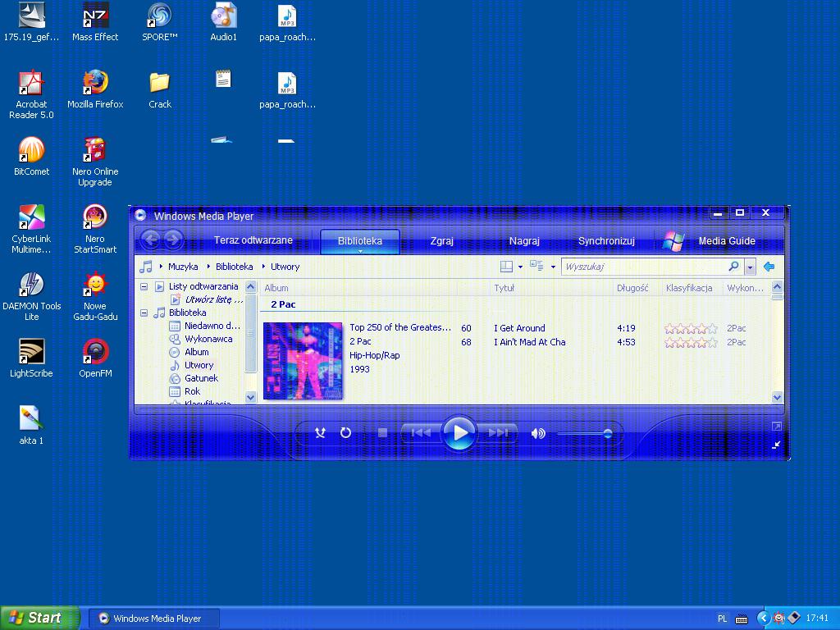Click the Utwórz listę link
This screenshot has width=840, height=630.
213,299
